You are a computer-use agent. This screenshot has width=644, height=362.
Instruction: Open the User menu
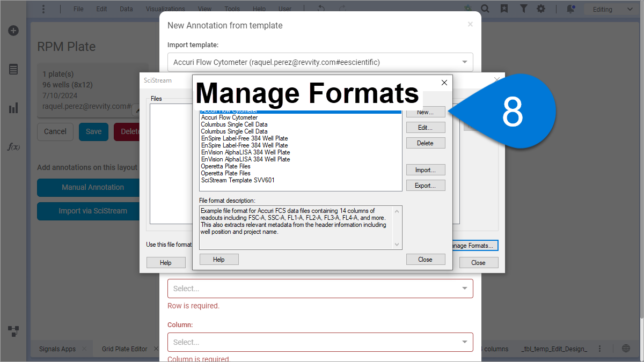point(285,9)
